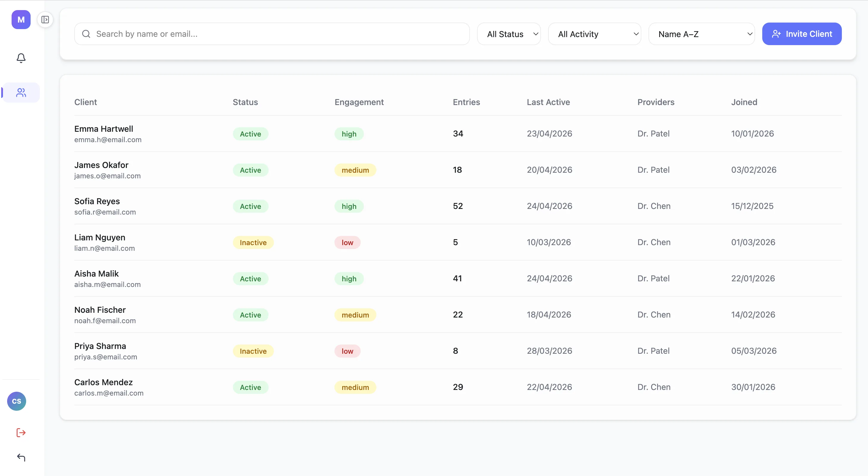Toggle the sidebar collapse panel icon
868x476 pixels.
(45, 20)
